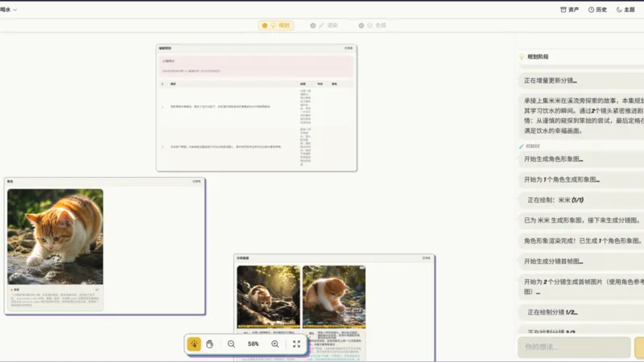Click the message 正在绘制分镜 1/2

click(581, 312)
